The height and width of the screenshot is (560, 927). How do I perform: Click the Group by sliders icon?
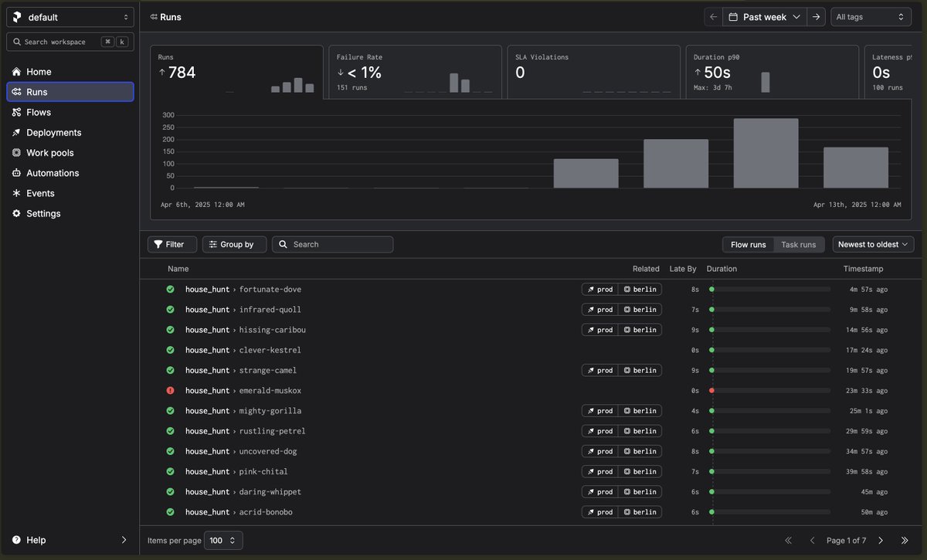pos(213,244)
